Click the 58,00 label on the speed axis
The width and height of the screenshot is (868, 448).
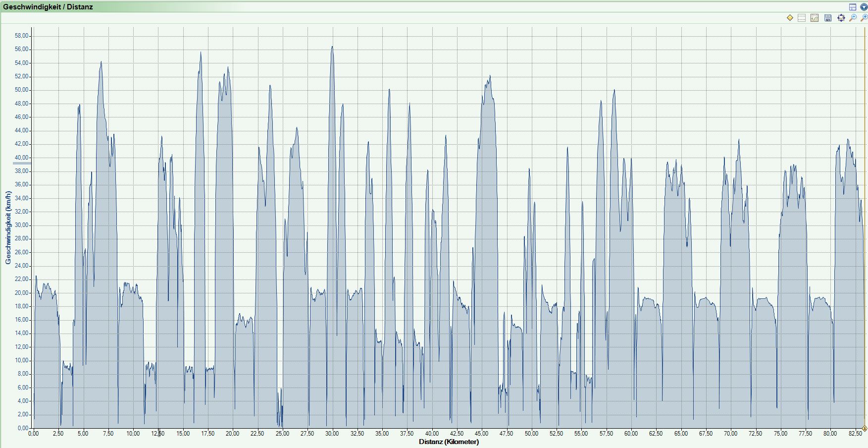click(x=22, y=36)
